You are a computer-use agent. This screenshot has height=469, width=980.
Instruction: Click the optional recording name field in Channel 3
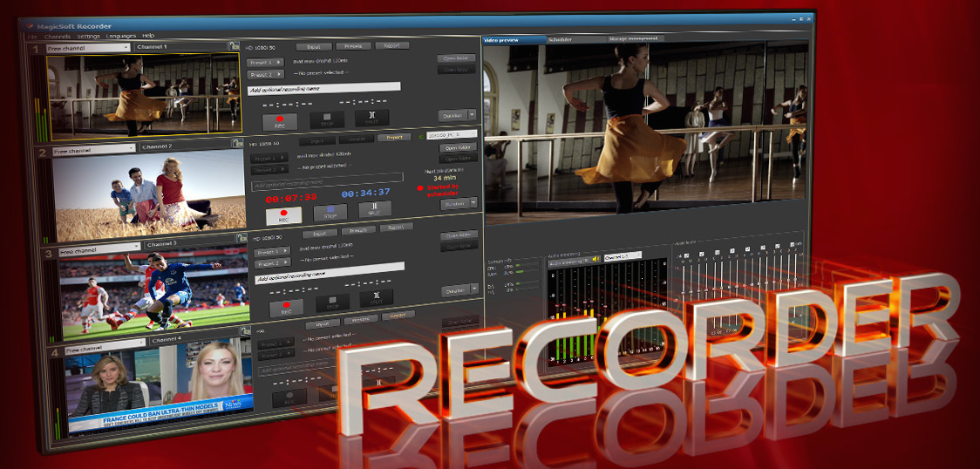coord(330,271)
